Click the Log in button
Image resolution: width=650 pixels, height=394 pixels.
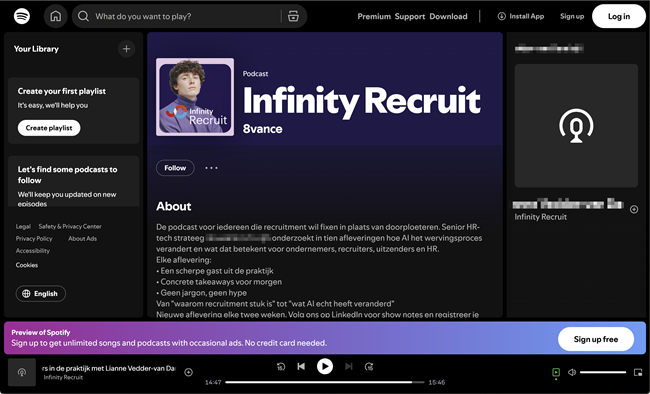[618, 16]
